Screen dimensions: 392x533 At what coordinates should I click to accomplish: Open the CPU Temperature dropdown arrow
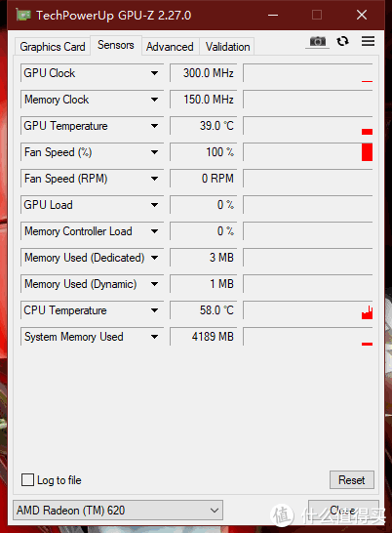click(155, 310)
